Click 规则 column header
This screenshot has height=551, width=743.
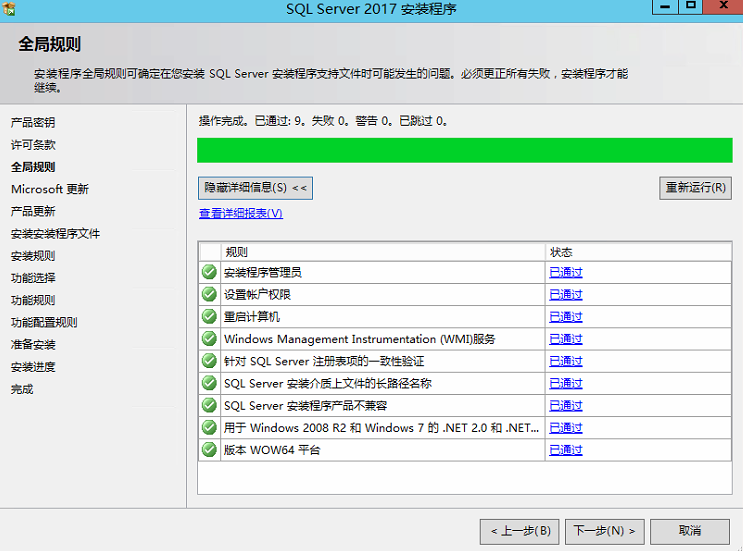coord(383,252)
